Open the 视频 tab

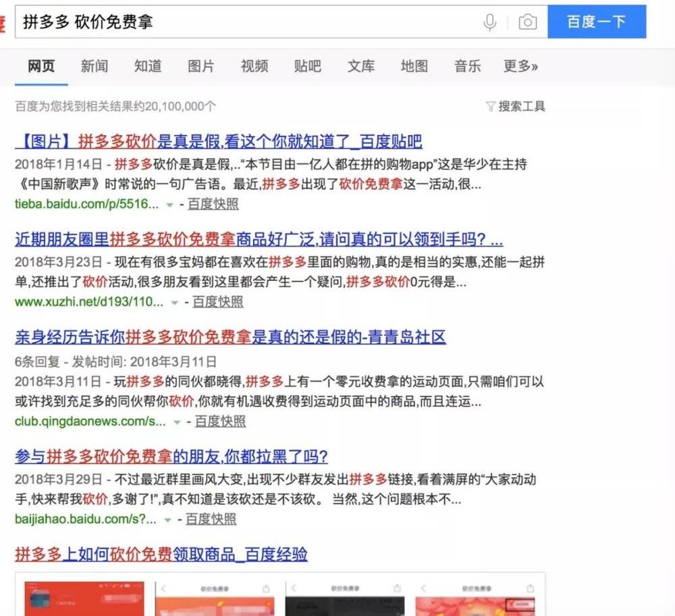tap(254, 66)
